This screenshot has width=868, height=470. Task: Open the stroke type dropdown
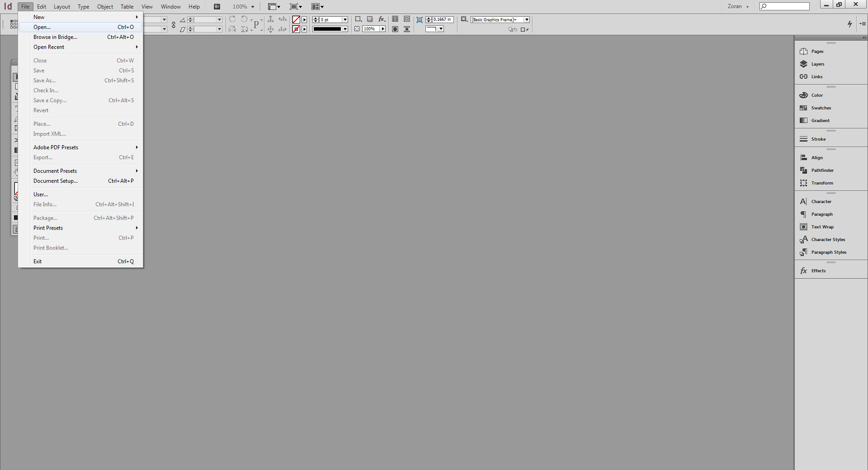click(345, 29)
